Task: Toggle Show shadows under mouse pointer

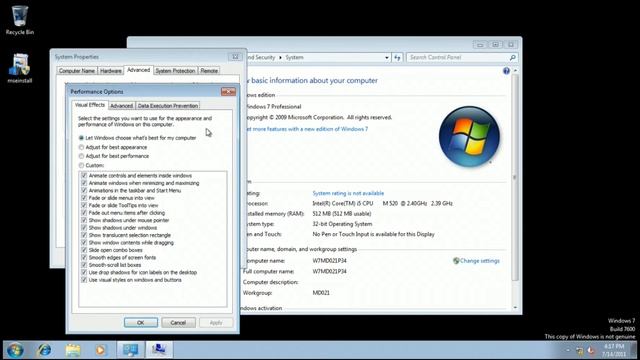Action: point(84,220)
